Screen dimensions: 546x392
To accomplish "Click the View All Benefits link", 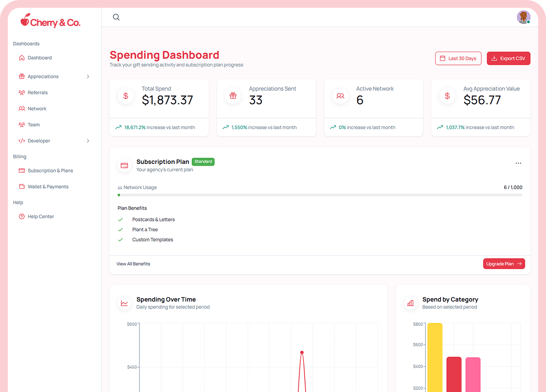I will tap(133, 264).
